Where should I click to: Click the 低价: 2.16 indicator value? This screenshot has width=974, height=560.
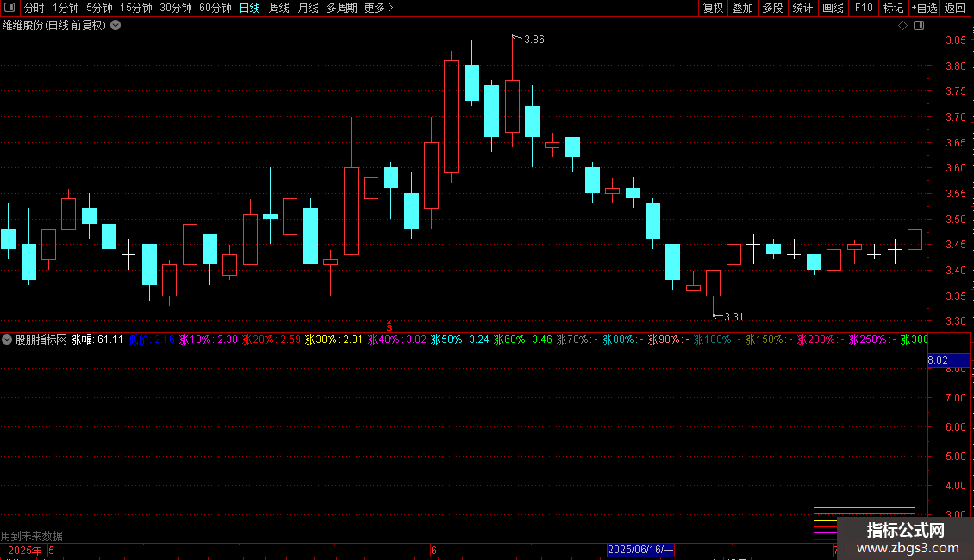(x=152, y=339)
